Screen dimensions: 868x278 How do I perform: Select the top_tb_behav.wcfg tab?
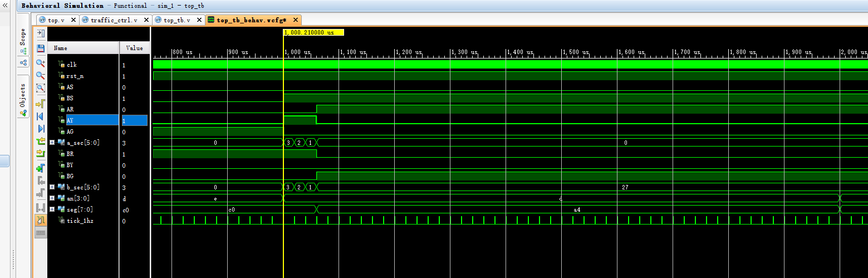251,20
